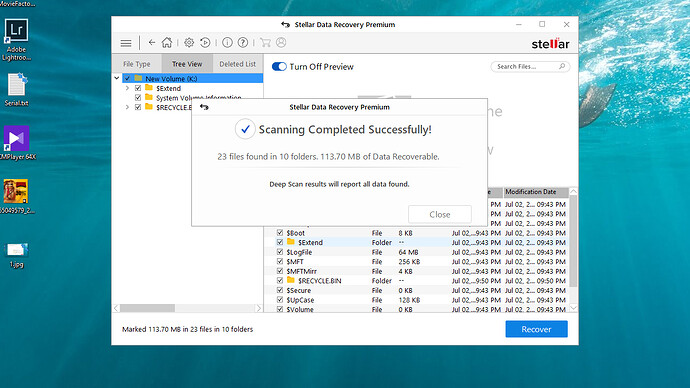Open the hamburger menu in Stellar toolbar
The width and height of the screenshot is (690, 388).
[x=126, y=43]
